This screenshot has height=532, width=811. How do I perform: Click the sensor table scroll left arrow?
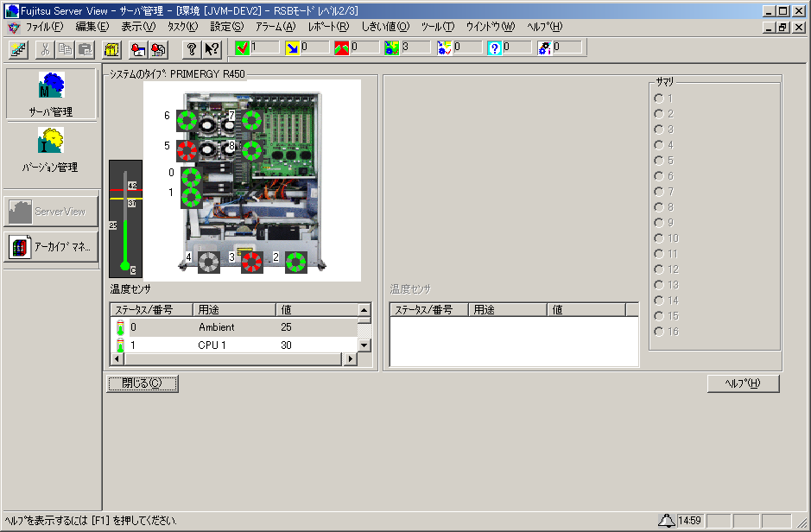pyautogui.click(x=117, y=358)
